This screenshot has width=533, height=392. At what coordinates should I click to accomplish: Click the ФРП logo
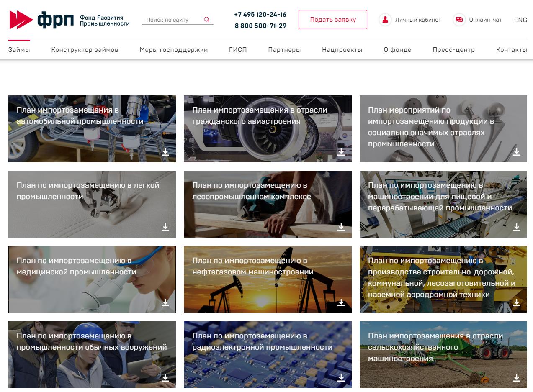[x=70, y=20]
